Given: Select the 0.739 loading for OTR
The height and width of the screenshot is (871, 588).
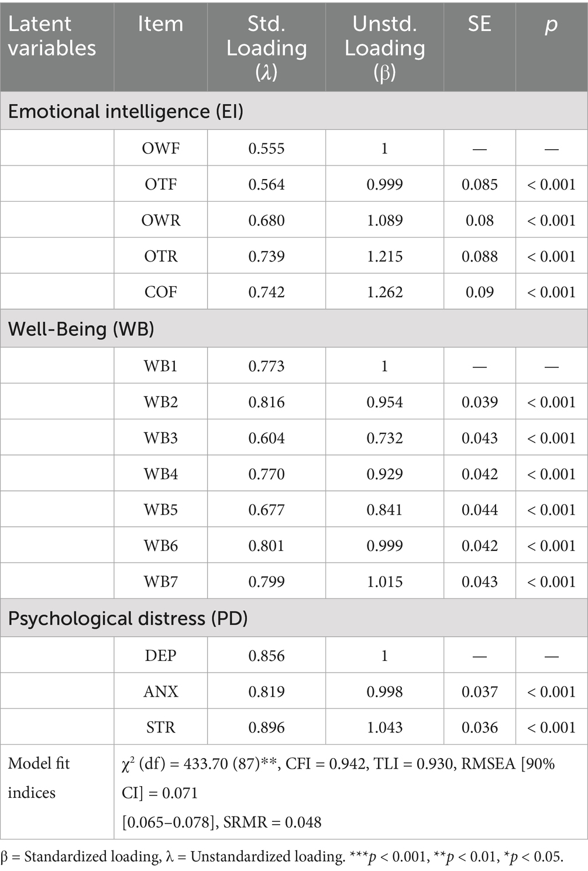Looking at the screenshot, I should pos(266,256).
